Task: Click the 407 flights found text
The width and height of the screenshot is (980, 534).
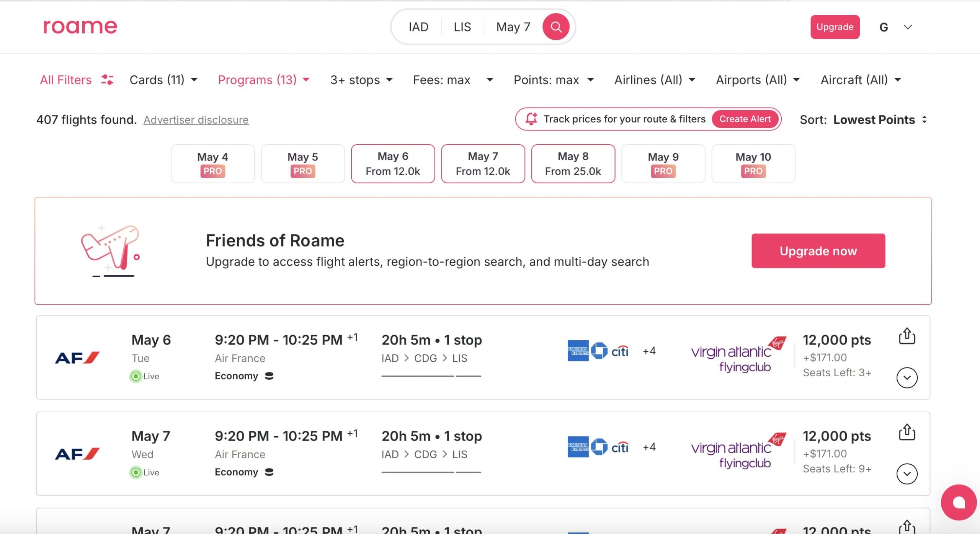Action: [87, 120]
